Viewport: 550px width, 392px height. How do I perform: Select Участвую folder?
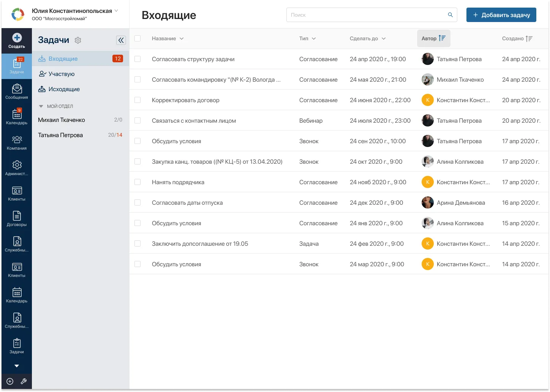pyautogui.click(x=81, y=74)
